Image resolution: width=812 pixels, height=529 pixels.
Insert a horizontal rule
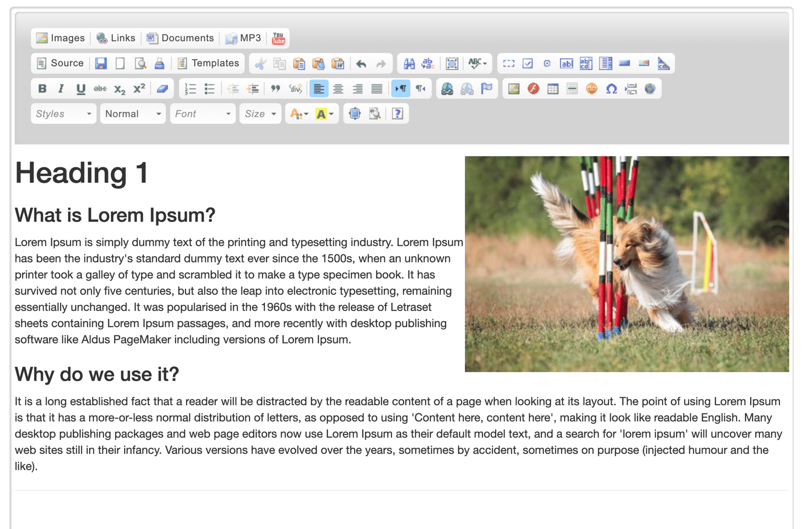pyautogui.click(x=573, y=88)
